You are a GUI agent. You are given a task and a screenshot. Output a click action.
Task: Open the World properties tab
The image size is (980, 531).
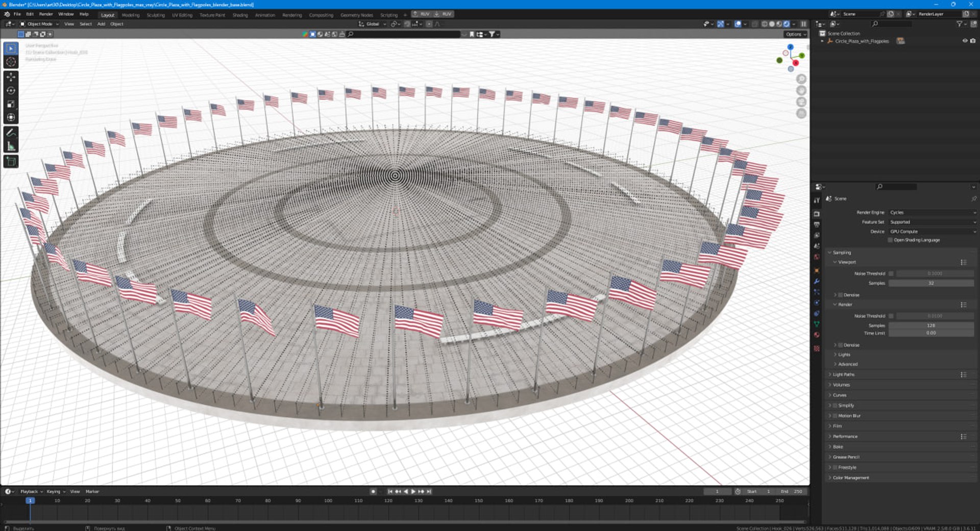coord(817,257)
